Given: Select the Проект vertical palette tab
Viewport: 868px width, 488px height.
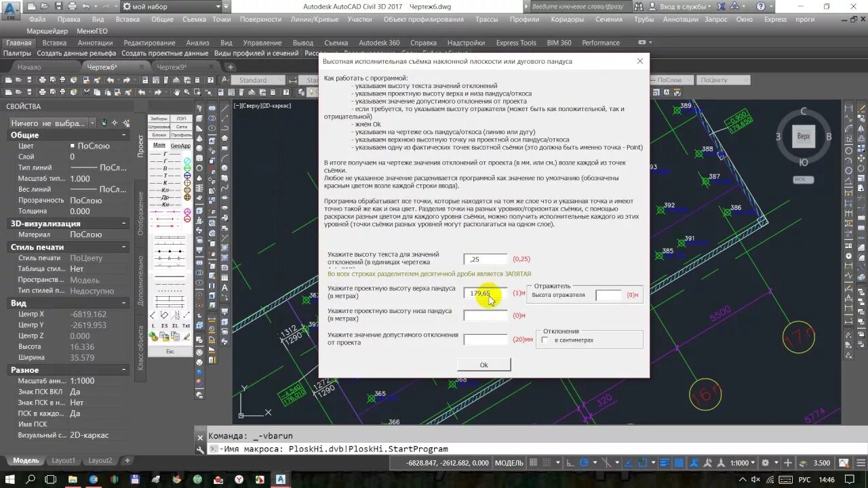Looking at the screenshot, I should coord(140,147).
